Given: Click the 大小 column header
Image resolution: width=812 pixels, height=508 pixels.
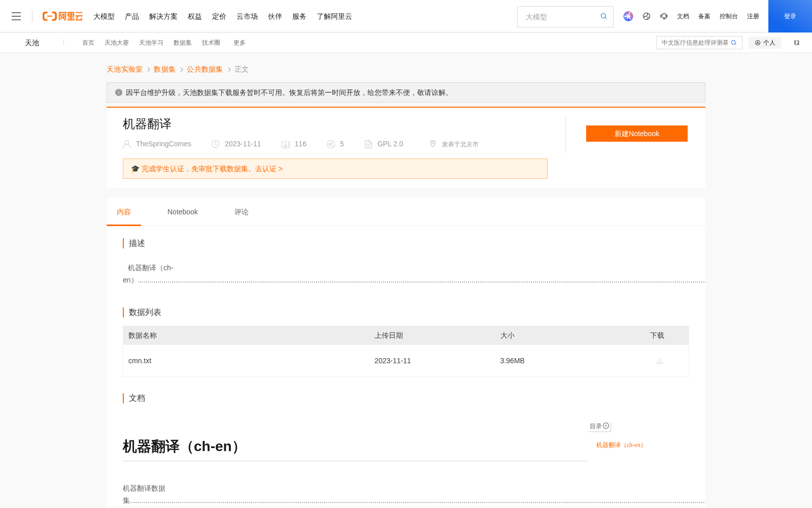Looking at the screenshot, I should pos(507,335).
